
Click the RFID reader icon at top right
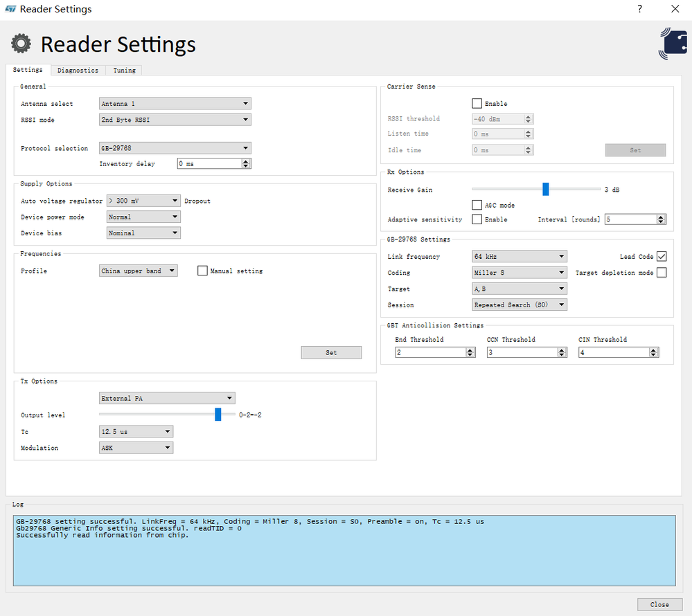click(673, 44)
